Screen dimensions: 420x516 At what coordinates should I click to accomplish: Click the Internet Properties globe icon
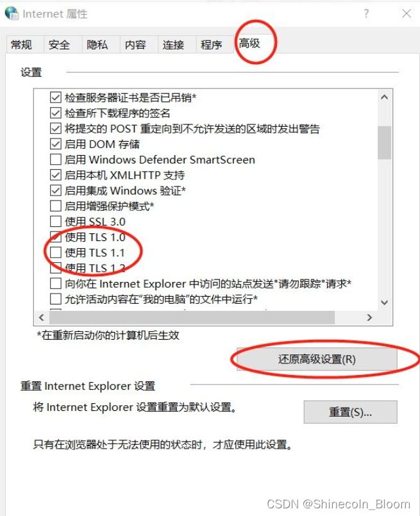12,13
